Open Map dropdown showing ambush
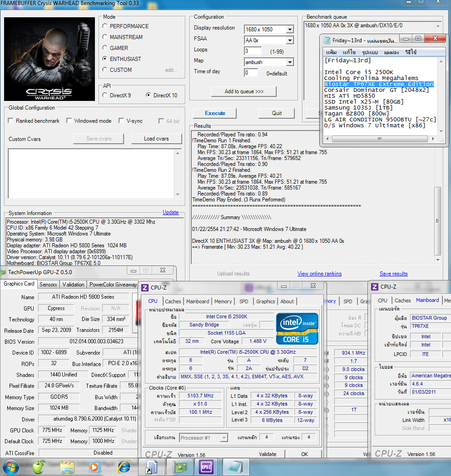451x476 pixels. [290, 62]
